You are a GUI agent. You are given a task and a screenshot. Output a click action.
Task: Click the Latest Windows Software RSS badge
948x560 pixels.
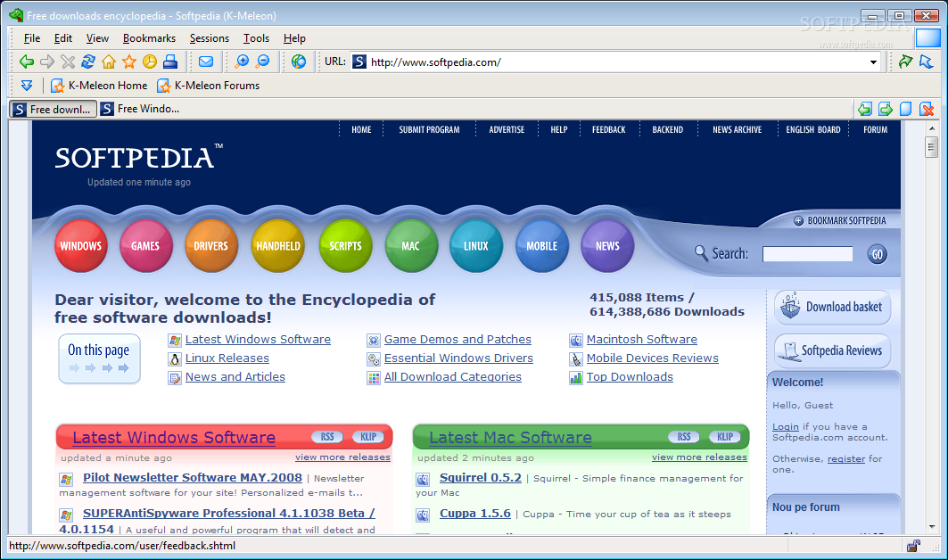pyautogui.click(x=327, y=437)
